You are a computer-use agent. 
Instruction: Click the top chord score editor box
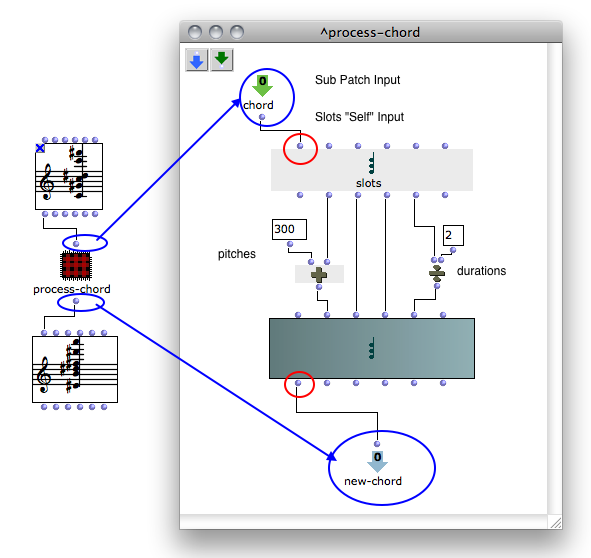(x=69, y=176)
